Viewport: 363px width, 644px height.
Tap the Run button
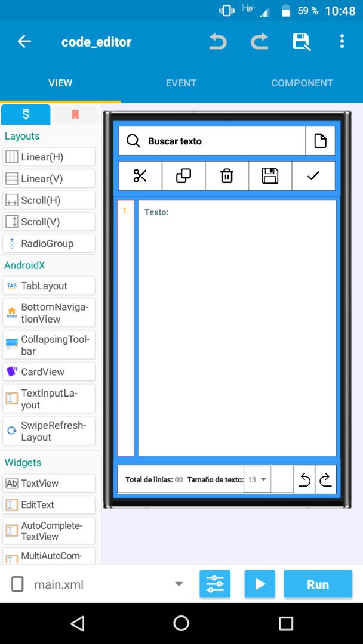click(318, 584)
